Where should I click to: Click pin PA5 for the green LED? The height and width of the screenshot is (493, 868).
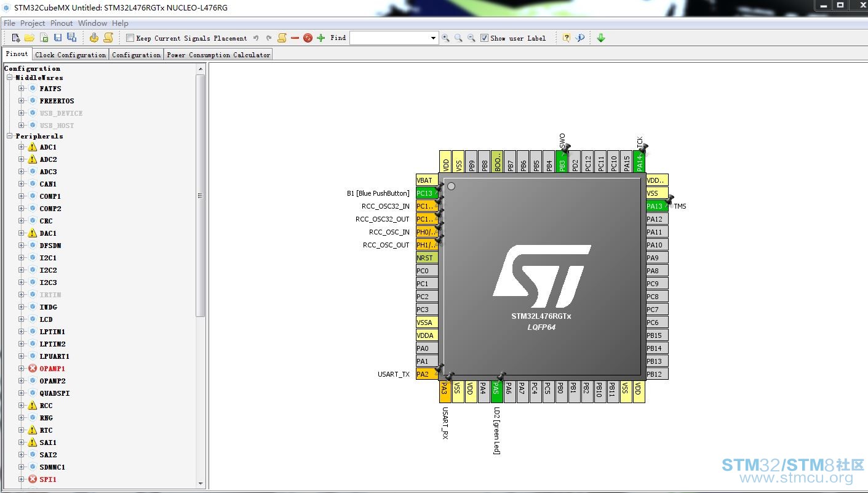(x=496, y=391)
